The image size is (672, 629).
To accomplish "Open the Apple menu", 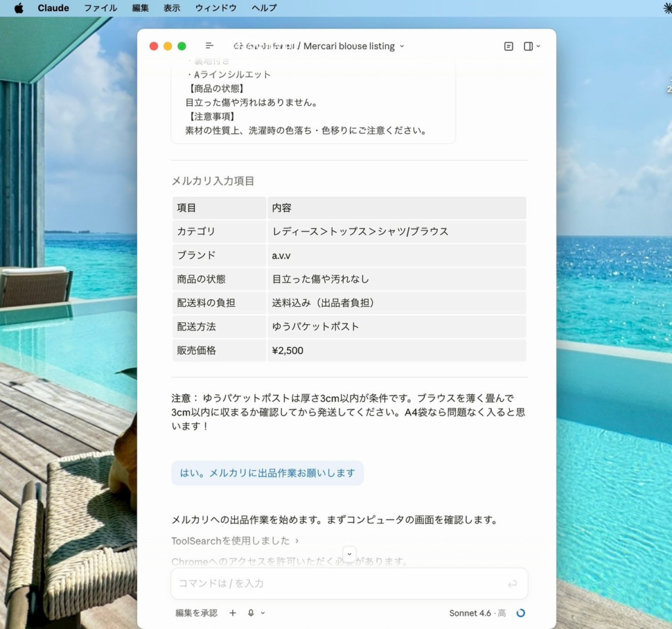I will pyautogui.click(x=18, y=8).
